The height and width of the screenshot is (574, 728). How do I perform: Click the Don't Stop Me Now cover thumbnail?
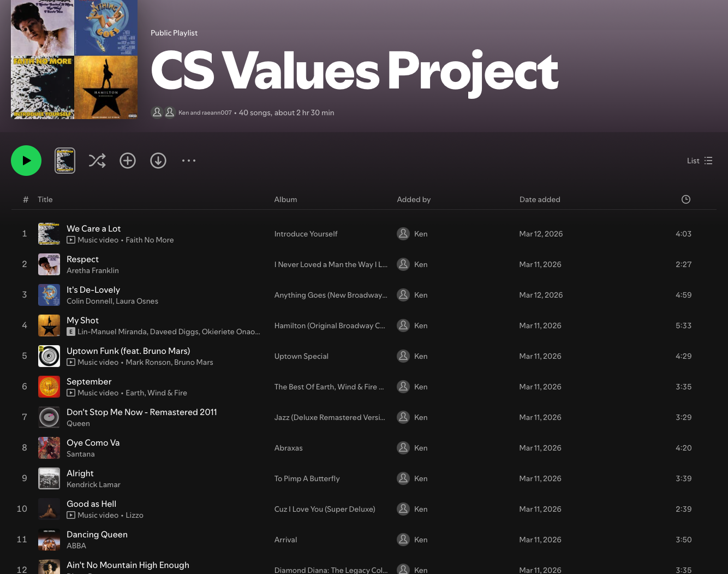[x=49, y=417]
